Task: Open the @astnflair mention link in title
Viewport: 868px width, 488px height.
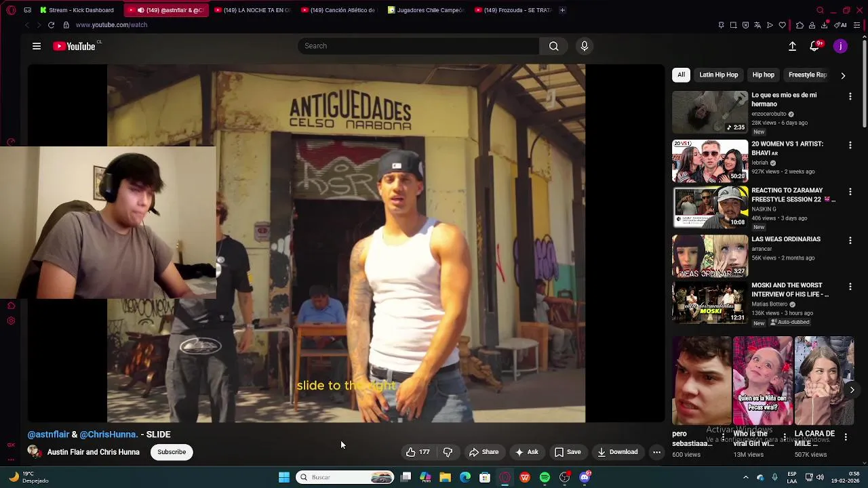Action: (x=49, y=434)
